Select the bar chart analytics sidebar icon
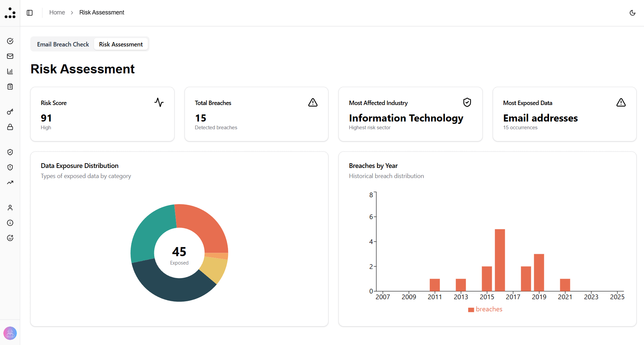 (x=10, y=71)
